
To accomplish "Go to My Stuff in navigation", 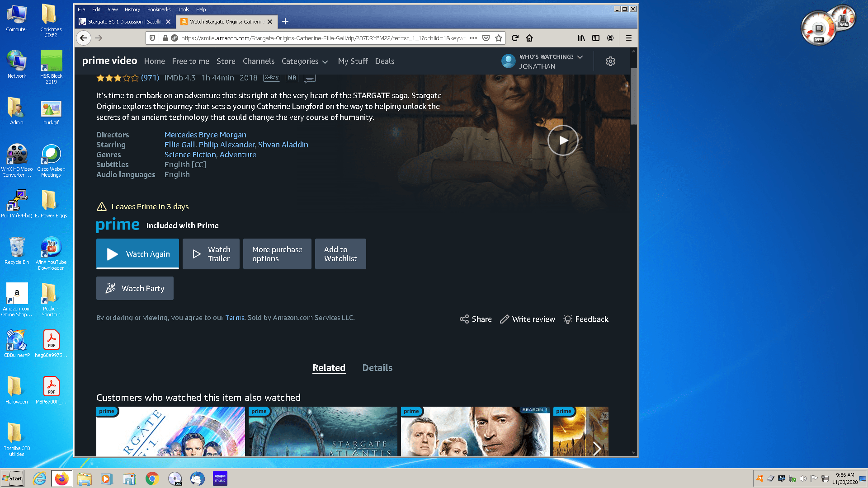I will (x=353, y=61).
